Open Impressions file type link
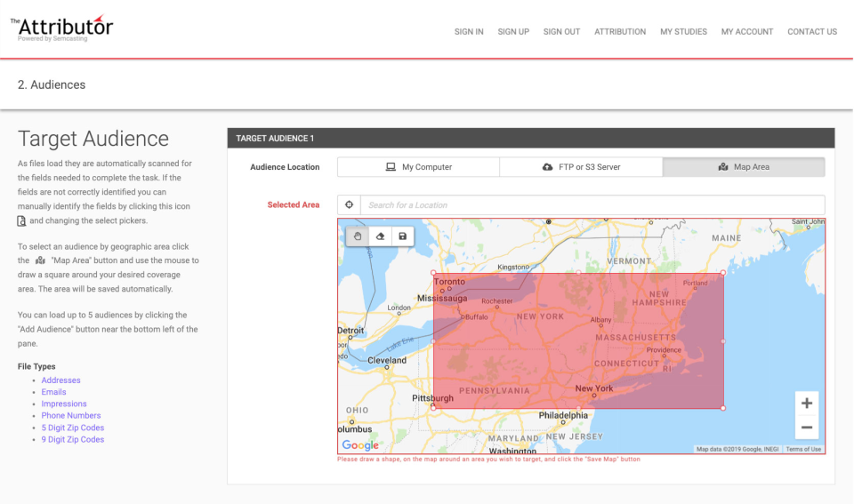 click(x=64, y=404)
